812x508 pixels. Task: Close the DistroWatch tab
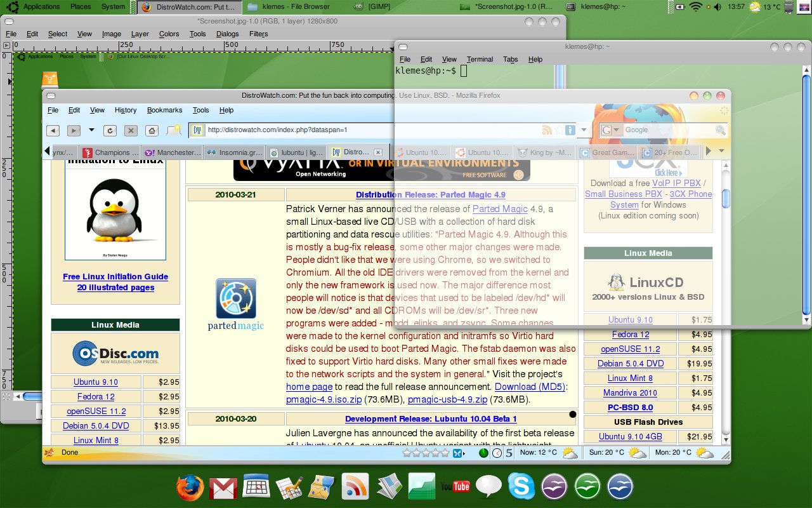tap(378, 152)
